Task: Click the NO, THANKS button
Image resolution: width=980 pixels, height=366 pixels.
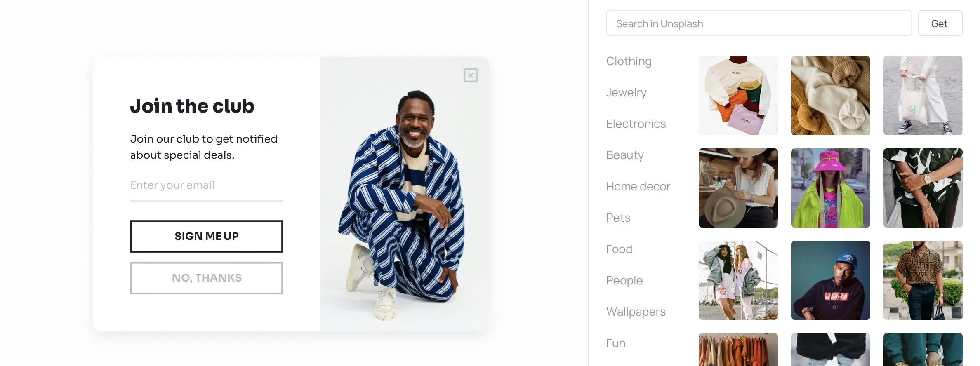Action: point(207,278)
